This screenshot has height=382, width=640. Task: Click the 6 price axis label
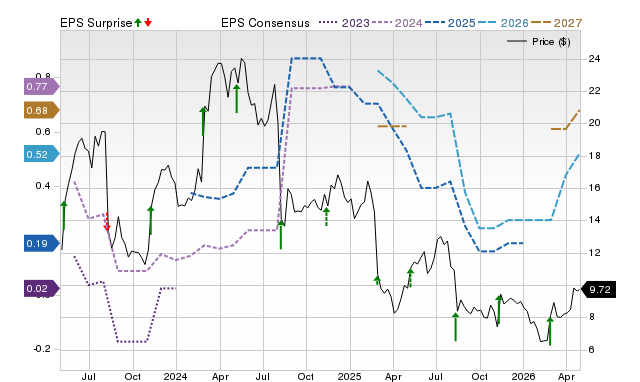[x=591, y=349]
